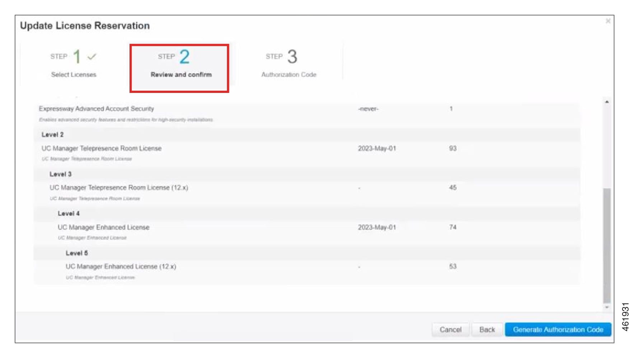Click the 2023-May-01 date on the Enhanced License row
This screenshot has height=358, width=644.
pos(377,227)
